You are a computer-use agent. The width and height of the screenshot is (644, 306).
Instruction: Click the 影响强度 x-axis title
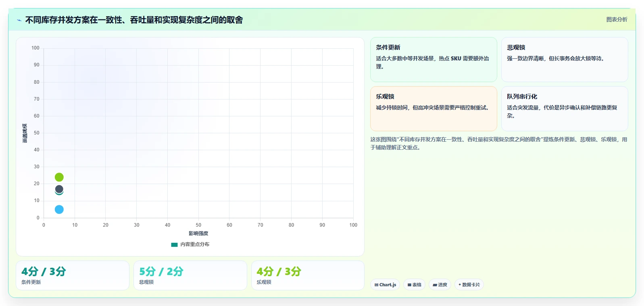click(198, 234)
